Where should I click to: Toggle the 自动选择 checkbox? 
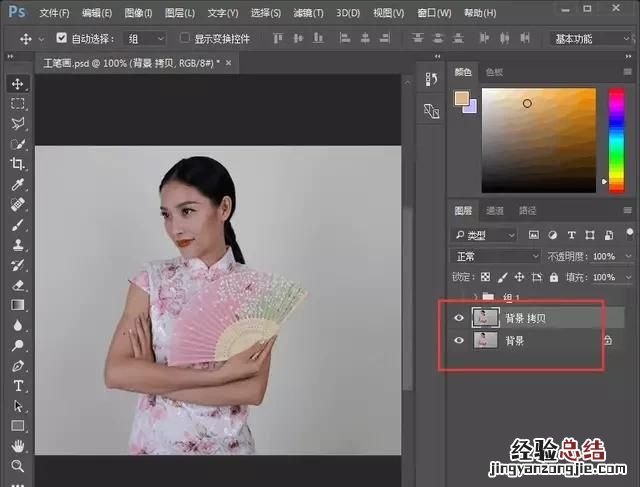click(x=62, y=38)
